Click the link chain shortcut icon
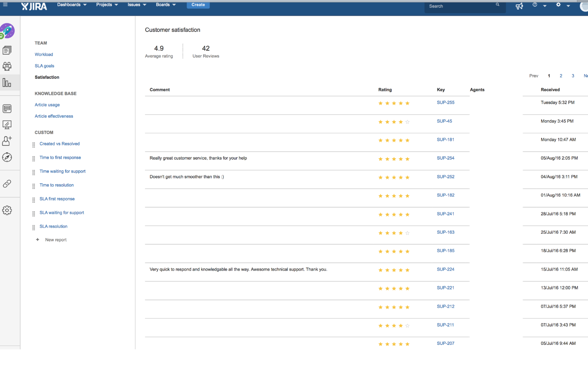588x377 pixels. click(x=7, y=184)
